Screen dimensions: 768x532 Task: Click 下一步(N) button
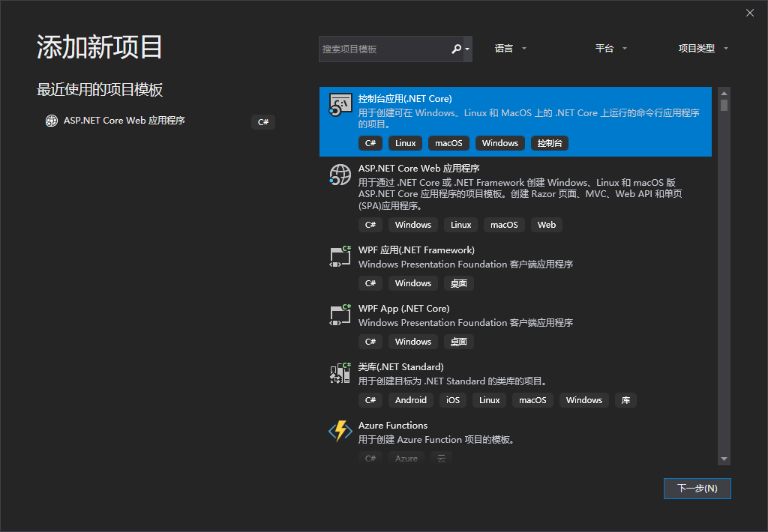697,489
